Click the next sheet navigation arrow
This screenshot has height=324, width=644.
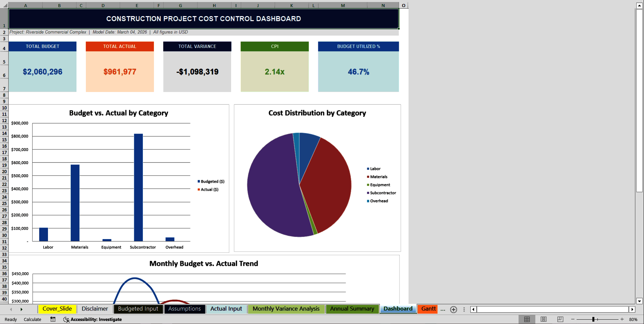click(x=22, y=309)
